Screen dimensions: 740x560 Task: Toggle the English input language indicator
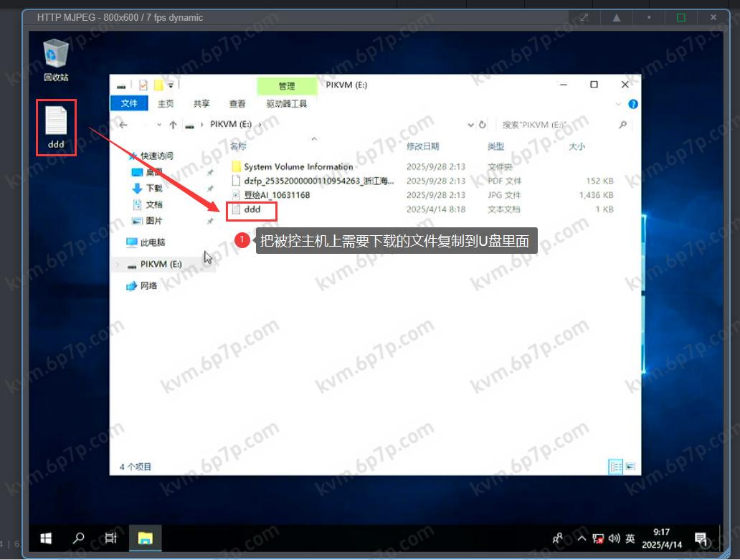630,538
